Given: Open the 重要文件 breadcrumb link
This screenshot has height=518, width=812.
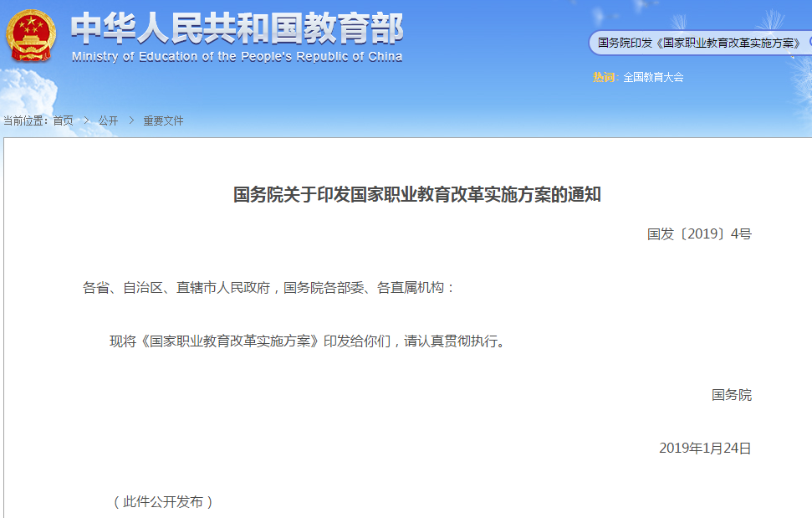Looking at the screenshot, I should pos(163,121).
